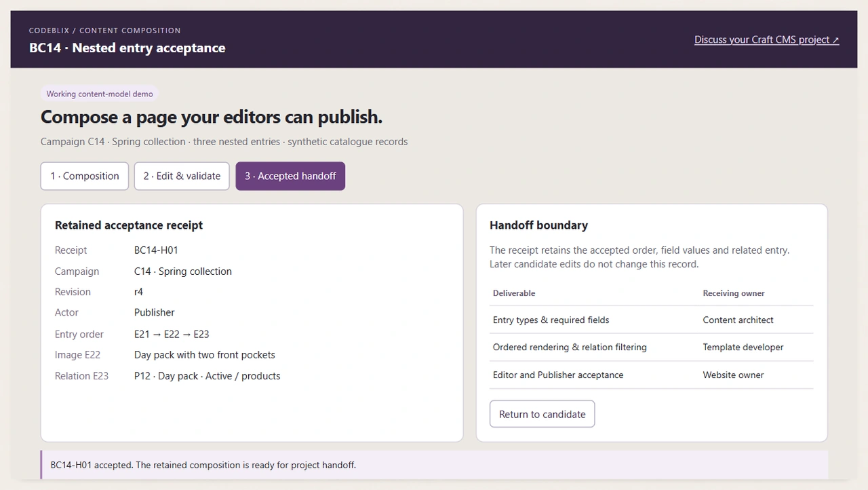Viewport: 868px width, 490px height.
Task: Follow the 'Discuss your Craft CMS project' link
Action: 767,39
